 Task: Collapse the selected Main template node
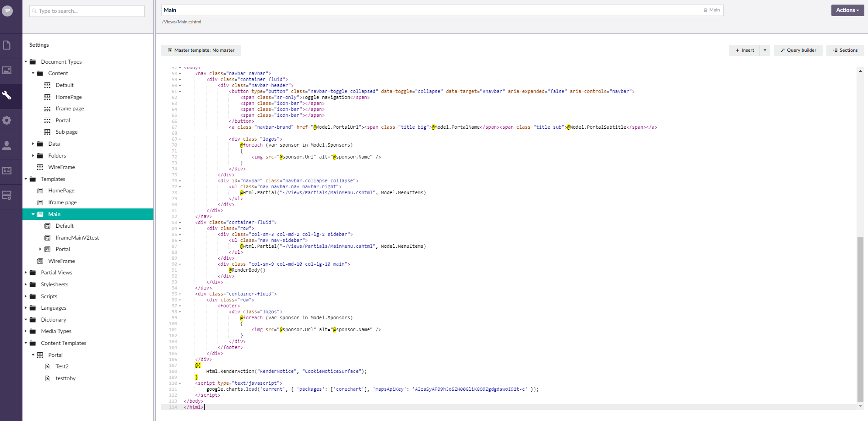(33, 214)
